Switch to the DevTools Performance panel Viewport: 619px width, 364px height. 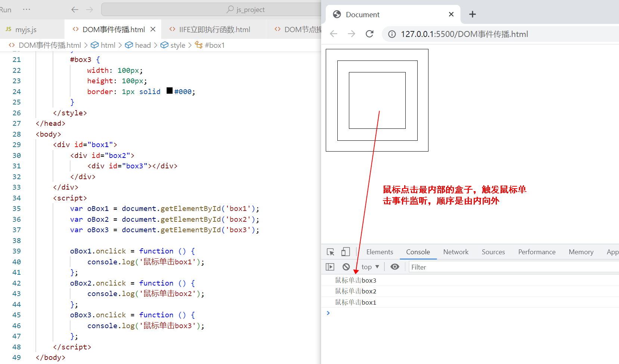pos(537,252)
